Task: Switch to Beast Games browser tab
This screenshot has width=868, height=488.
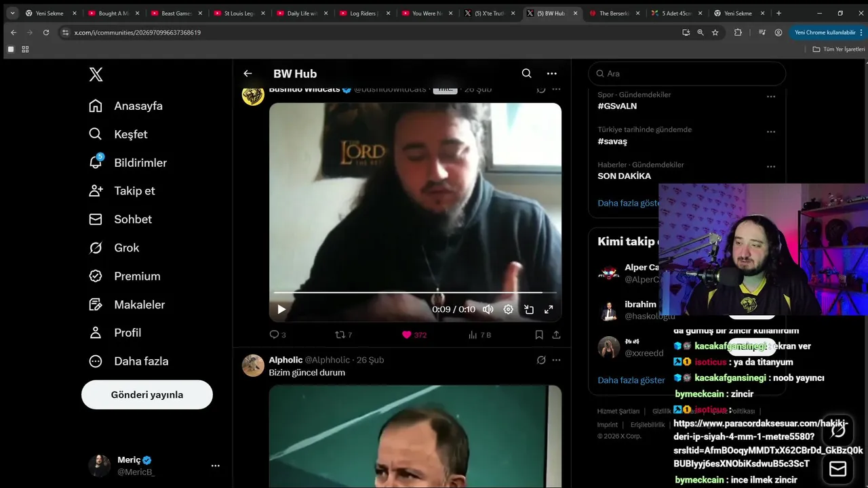Action: pos(176,13)
